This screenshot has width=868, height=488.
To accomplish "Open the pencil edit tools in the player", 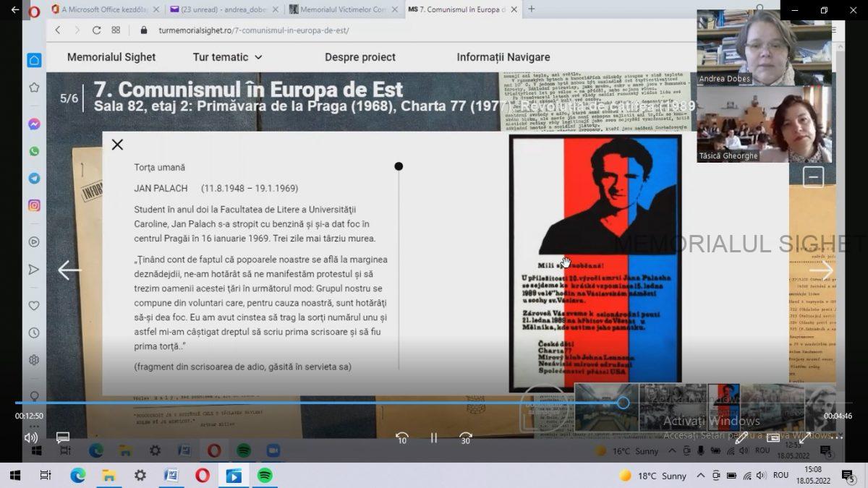I will pos(741,437).
